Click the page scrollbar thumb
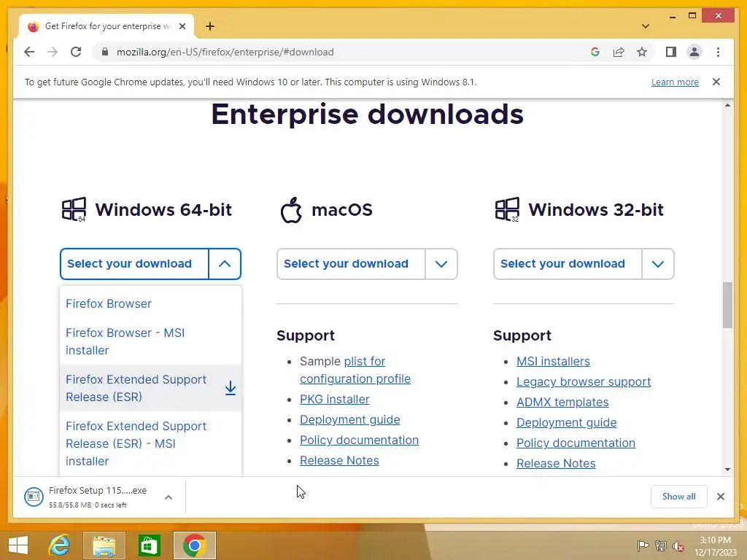Image resolution: width=747 pixels, height=560 pixels. coord(727,306)
